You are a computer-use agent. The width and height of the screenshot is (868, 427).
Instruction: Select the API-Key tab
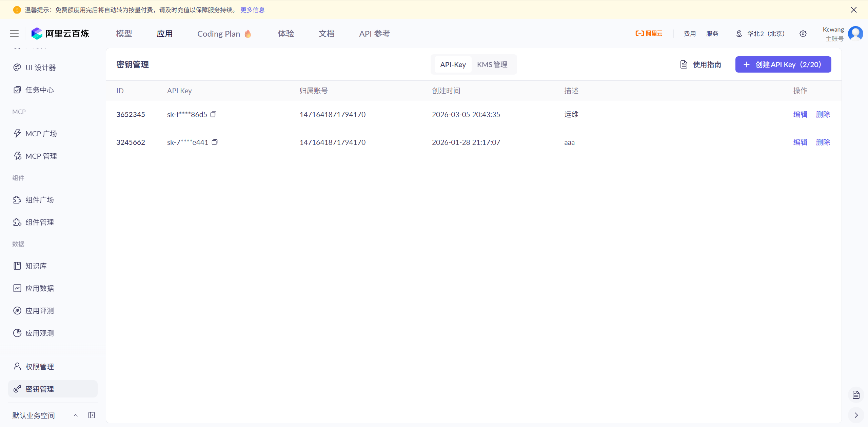[x=453, y=64]
